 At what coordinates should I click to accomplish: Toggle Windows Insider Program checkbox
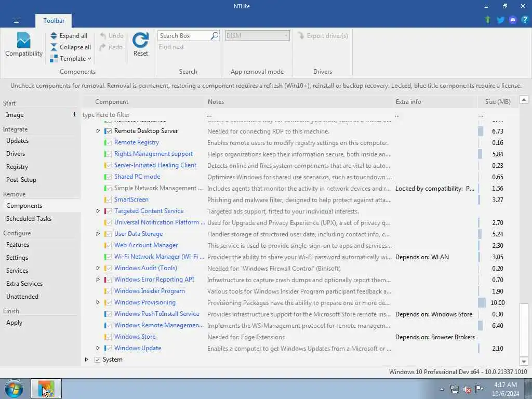point(109,291)
